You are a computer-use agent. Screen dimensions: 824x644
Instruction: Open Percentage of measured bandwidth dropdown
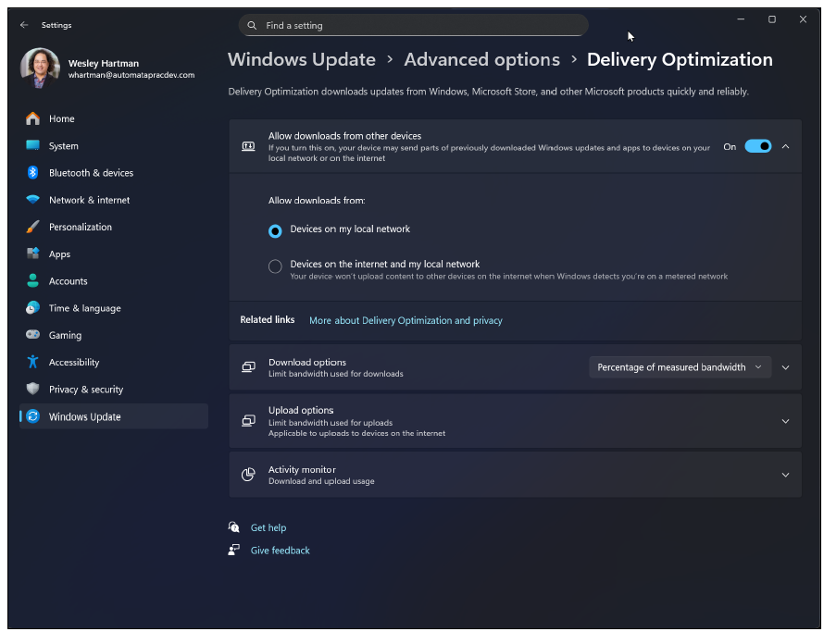680,367
